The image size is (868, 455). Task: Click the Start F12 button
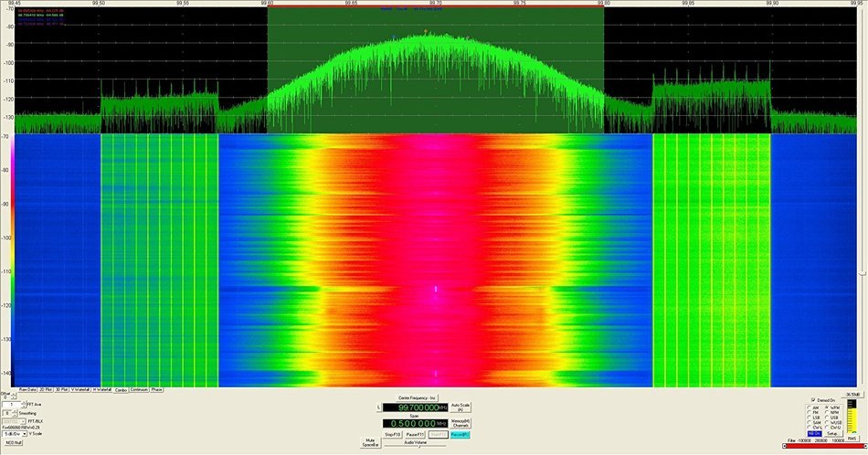pos(439,435)
